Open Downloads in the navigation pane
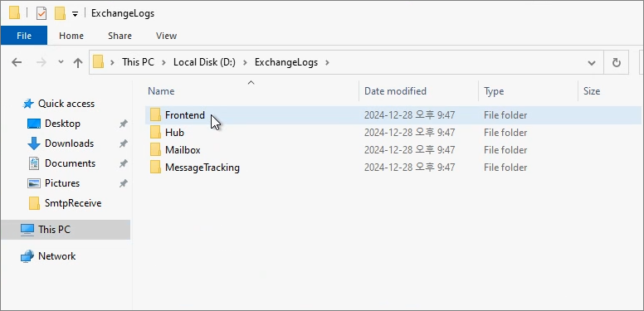The height and width of the screenshot is (311, 644). [69, 143]
